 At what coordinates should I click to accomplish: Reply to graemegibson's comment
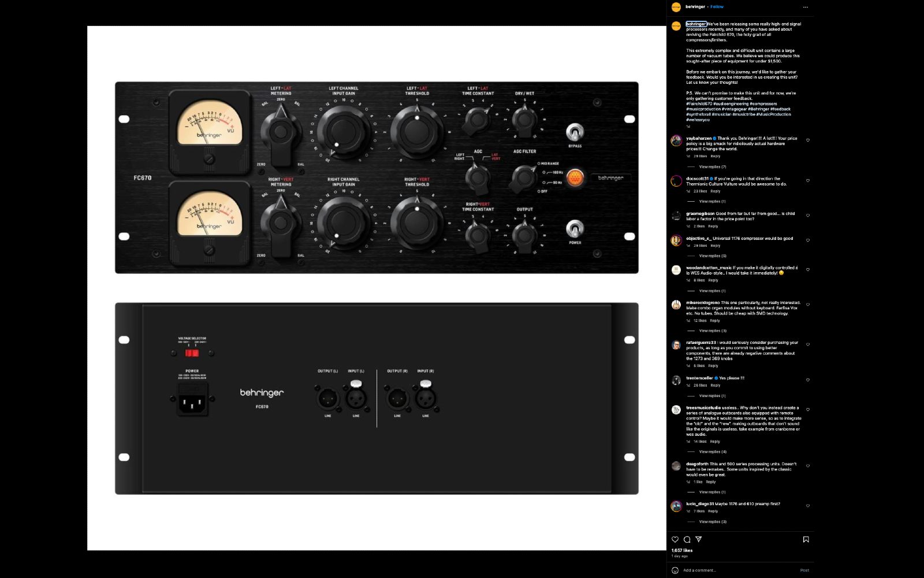pyautogui.click(x=713, y=227)
